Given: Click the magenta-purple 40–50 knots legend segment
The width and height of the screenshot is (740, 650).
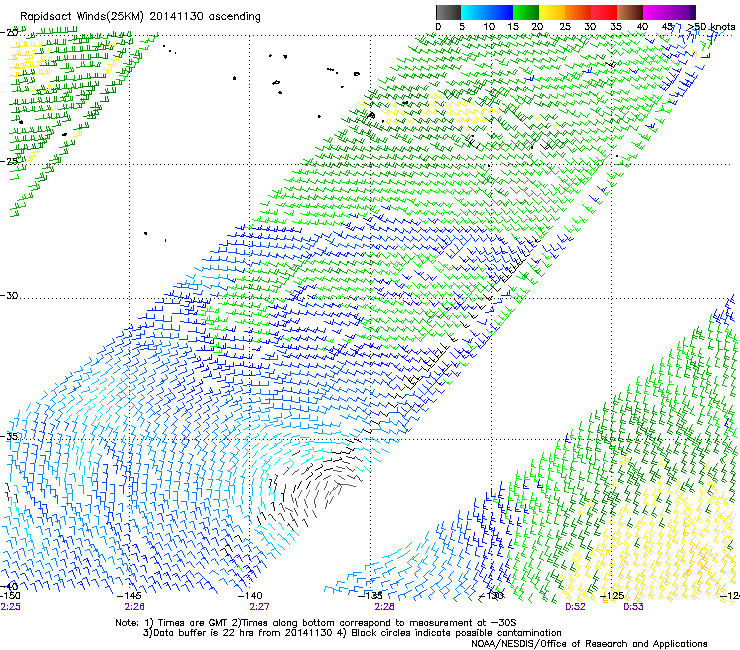Looking at the screenshot, I should point(669,12).
